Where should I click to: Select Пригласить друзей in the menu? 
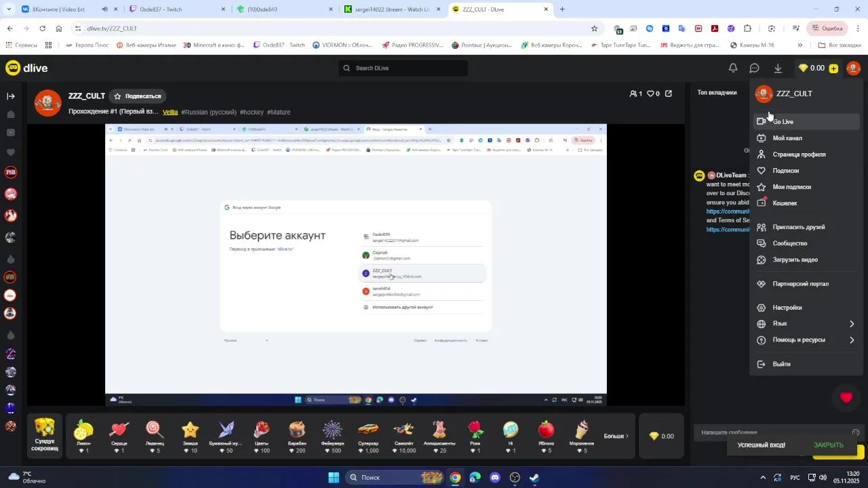click(806, 227)
